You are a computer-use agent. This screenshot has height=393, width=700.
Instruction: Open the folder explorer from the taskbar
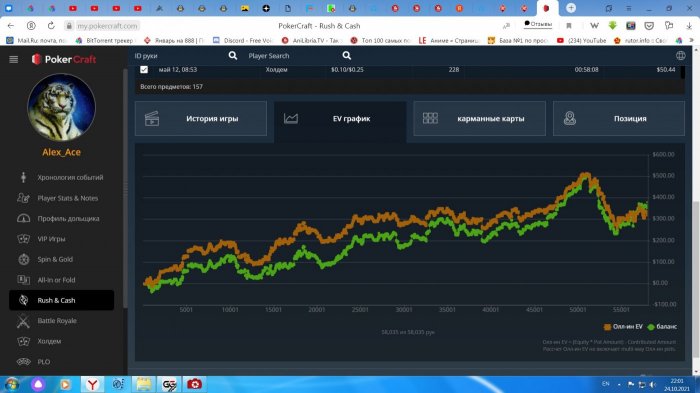click(x=144, y=384)
